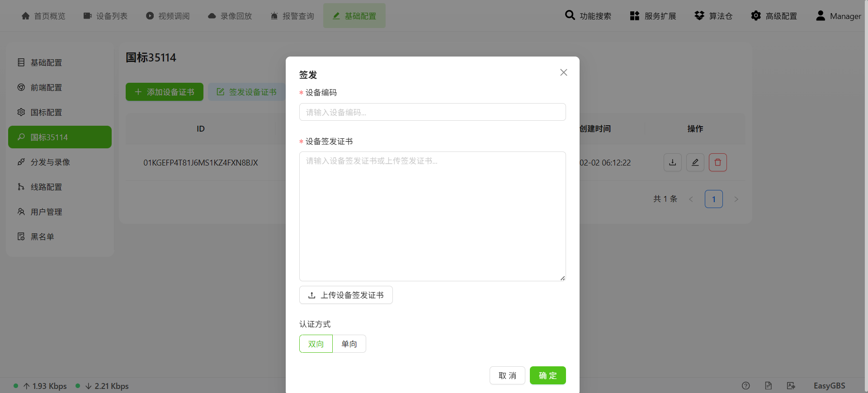
Task: Select 单向 authentication mode
Action: click(349, 344)
